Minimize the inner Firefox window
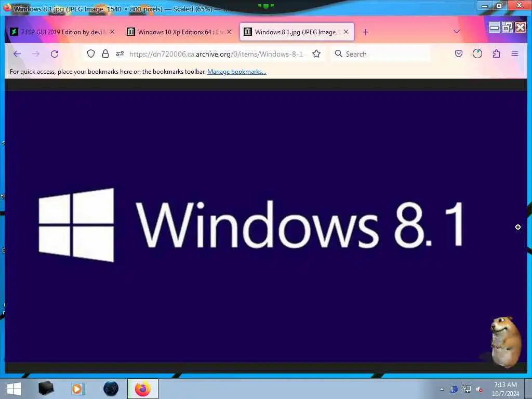Screen dimensions: 532x399 (x=494, y=27)
